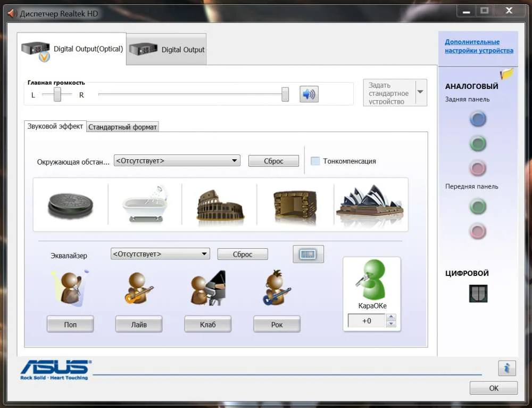Click the green KaraOKe singer icon
The image size is (532, 408).
[371, 280]
